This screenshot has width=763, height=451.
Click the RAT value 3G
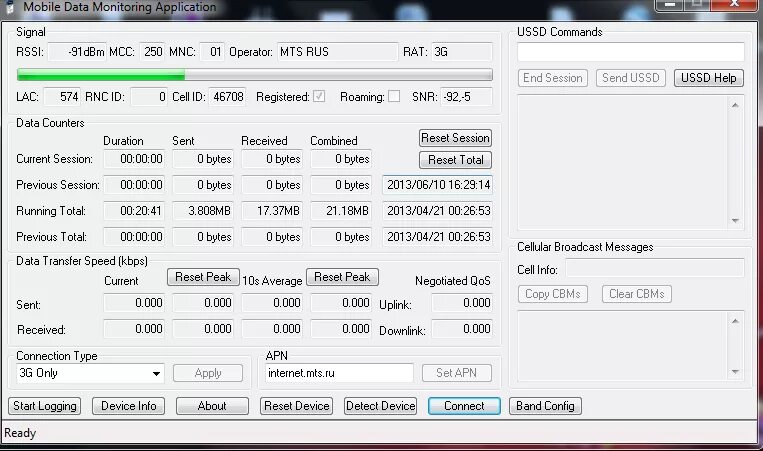pos(462,52)
